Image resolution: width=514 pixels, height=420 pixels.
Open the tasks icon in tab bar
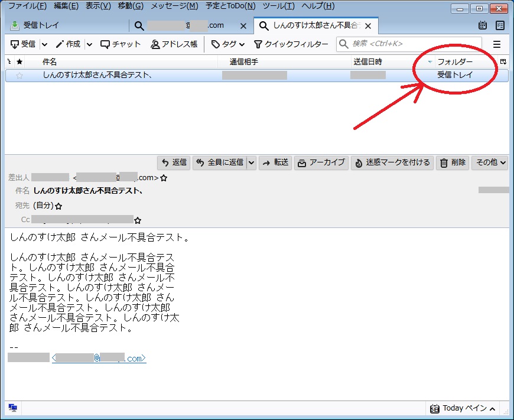click(x=500, y=25)
